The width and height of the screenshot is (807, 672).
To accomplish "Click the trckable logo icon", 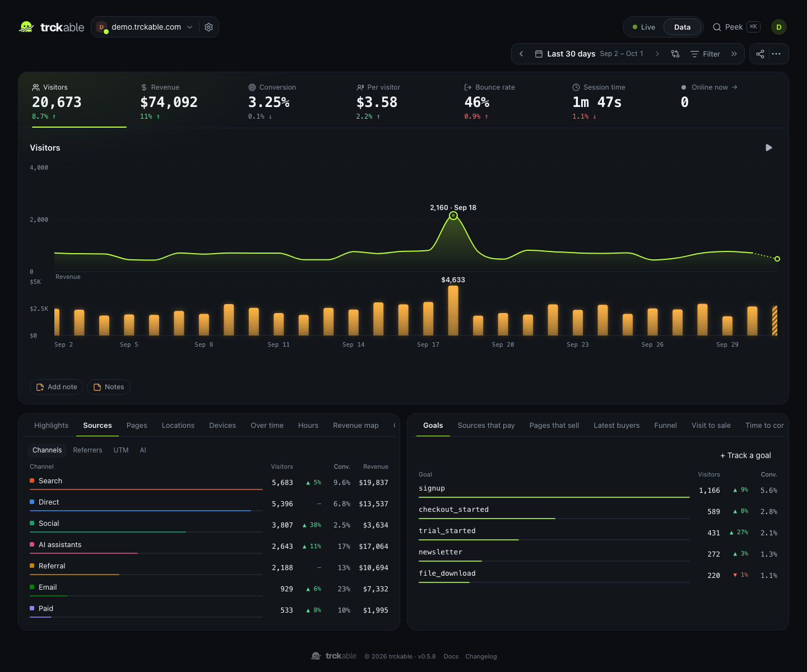I will click(x=26, y=27).
